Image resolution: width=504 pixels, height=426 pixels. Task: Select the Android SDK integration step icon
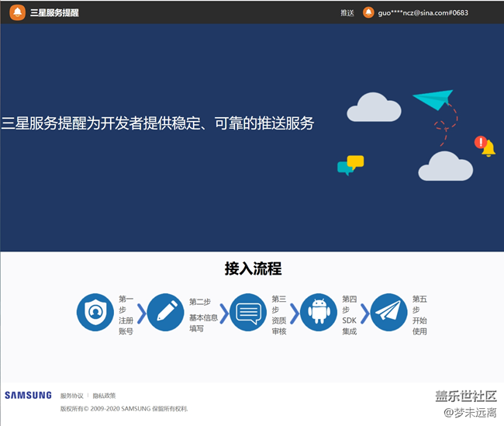point(319,313)
